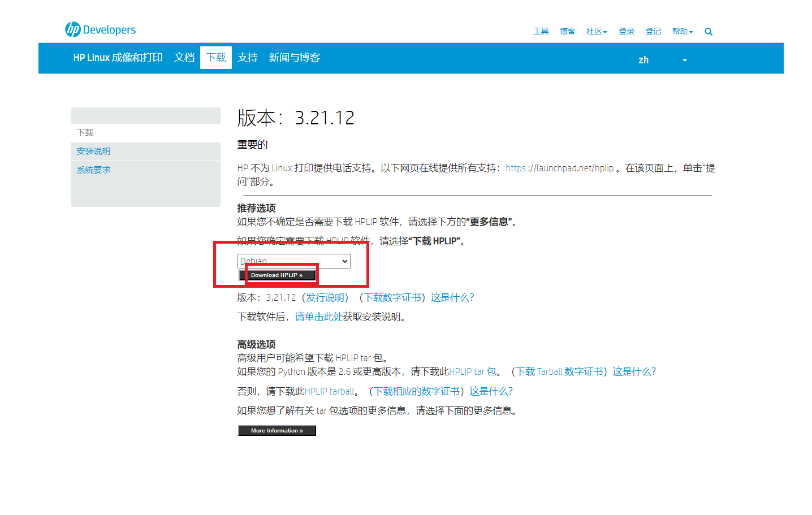812x515 pixels.
Task: Click the search magnifier icon
Action: coord(709,32)
